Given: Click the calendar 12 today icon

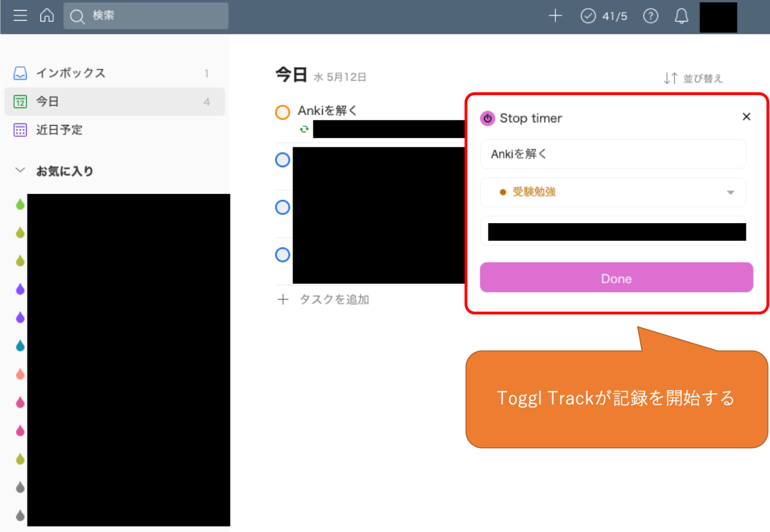Looking at the screenshot, I should click(x=20, y=102).
